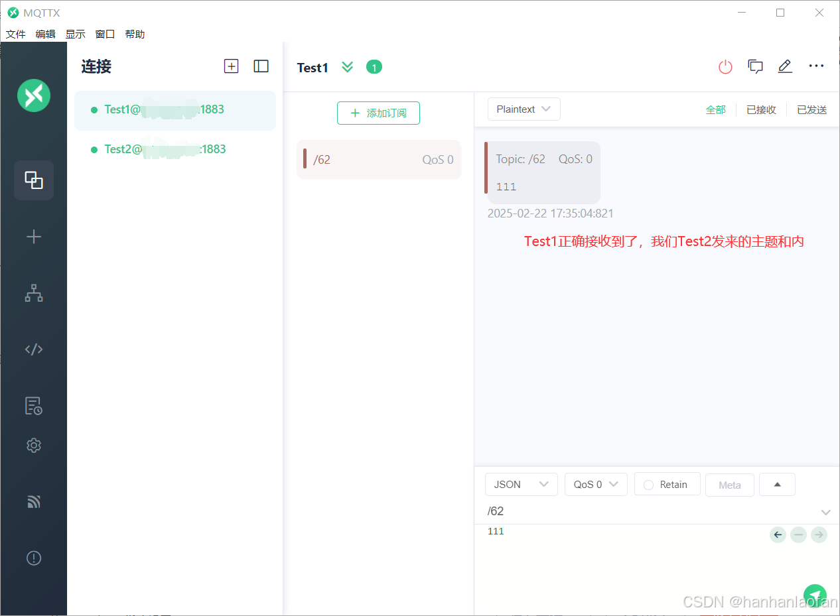Go to next message with right arrow
Viewport: 840px width, 616px height.
coord(819,534)
